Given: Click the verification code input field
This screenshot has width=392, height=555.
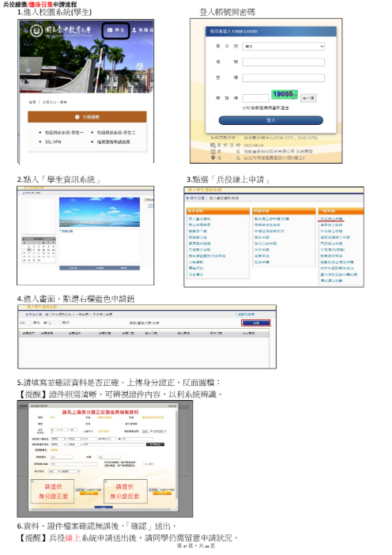Looking at the screenshot, I should (x=256, y=98).
